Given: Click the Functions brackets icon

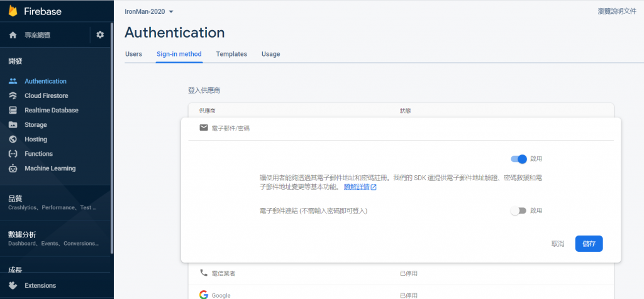Looking at the screenshot, I should pyautogui.click(x=13, y=154).
